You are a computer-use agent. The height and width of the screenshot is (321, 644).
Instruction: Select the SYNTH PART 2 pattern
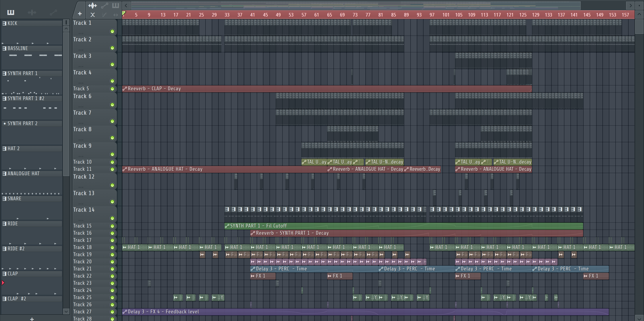tap(32, 123)
